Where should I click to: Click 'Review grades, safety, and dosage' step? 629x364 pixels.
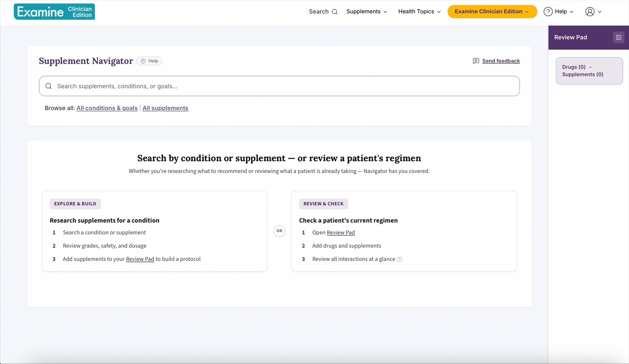[105, 246]
